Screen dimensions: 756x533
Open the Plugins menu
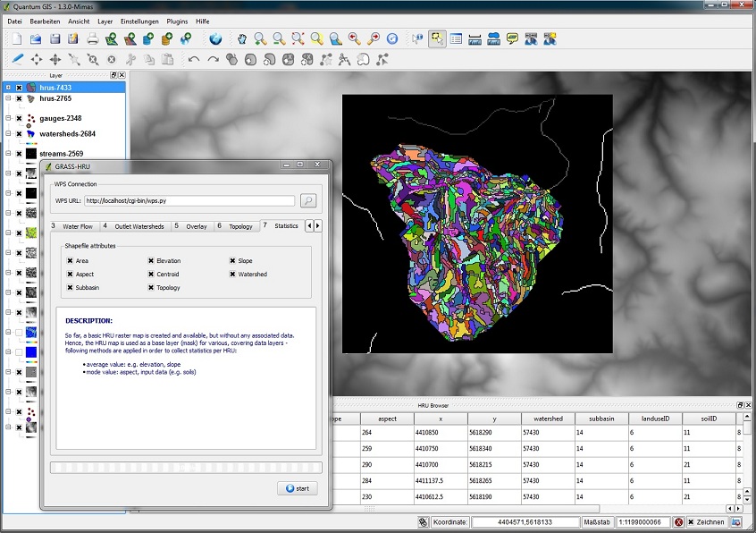coord(177,20)
